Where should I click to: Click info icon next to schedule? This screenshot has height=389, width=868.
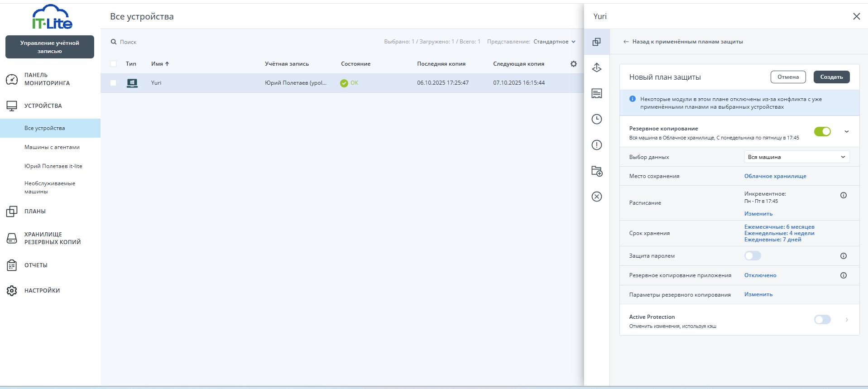coord(843,195)
